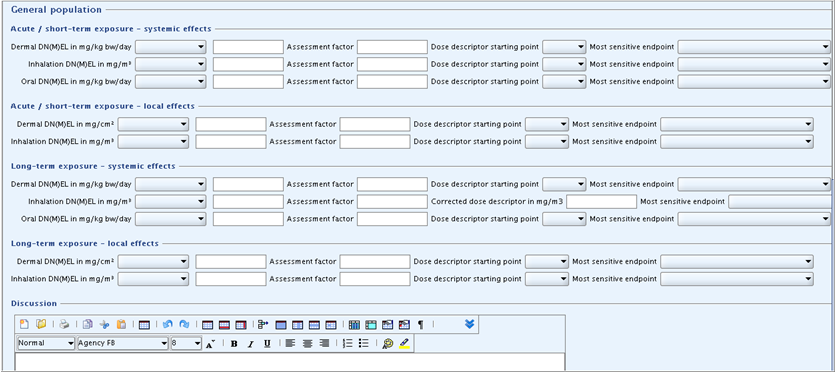Open Acute systemic Dermal DN(M)EL mg/kg dropdown
Viewport: 838px width, 374px height.
pos(170,47)
